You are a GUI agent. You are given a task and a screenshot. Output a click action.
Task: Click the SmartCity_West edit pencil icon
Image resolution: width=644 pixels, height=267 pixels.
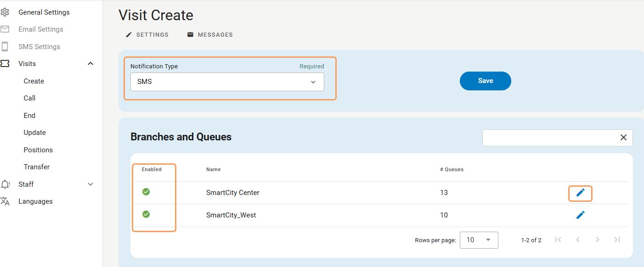580,215
